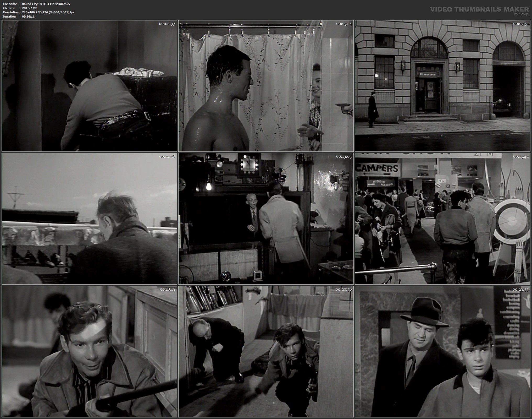Open the precinct building thumbnail at 00:07:51
The height and width of the screenshot is (419, 532).
tap(443, 86)
